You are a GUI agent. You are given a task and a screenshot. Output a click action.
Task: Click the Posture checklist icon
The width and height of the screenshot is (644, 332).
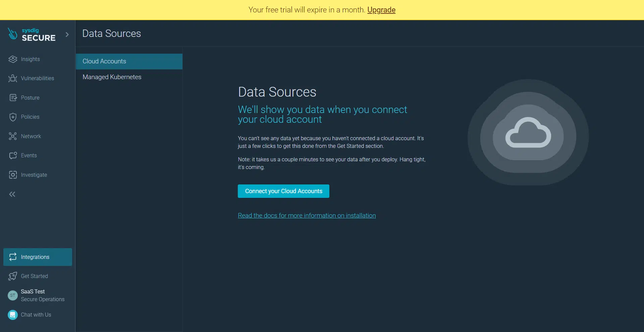pyautogui.click(x=13, y=98)
